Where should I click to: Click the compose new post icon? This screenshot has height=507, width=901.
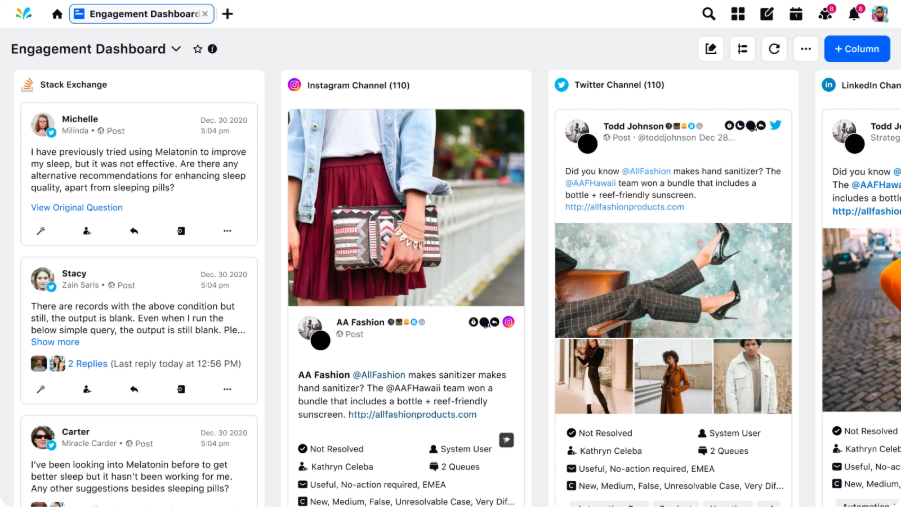(x=767, y=14)
